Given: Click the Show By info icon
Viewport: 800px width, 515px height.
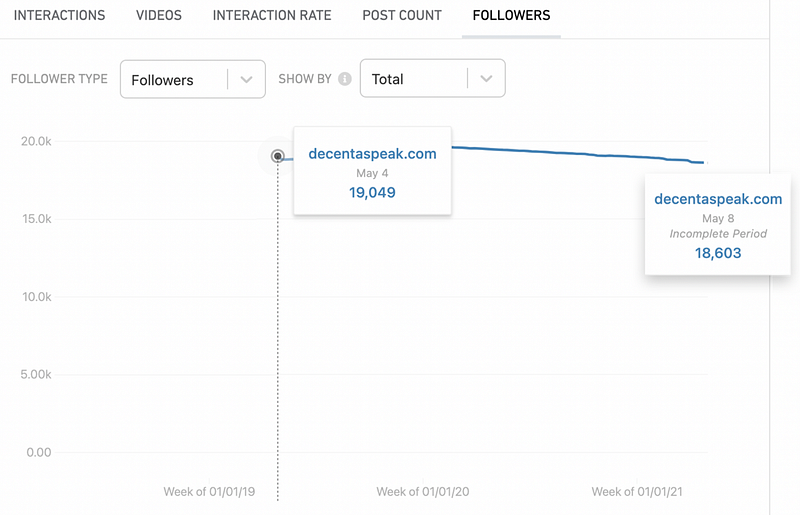Looking at the screenshot, I should point(345,79).
